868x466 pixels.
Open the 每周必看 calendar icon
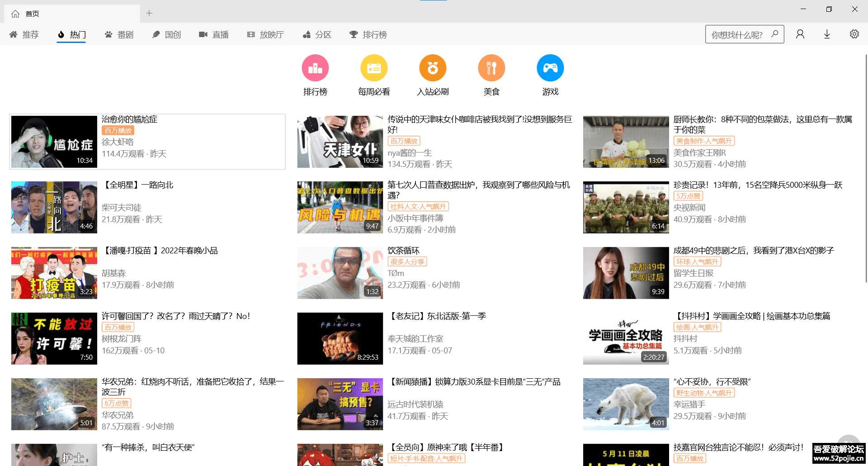tap(374, 67)
